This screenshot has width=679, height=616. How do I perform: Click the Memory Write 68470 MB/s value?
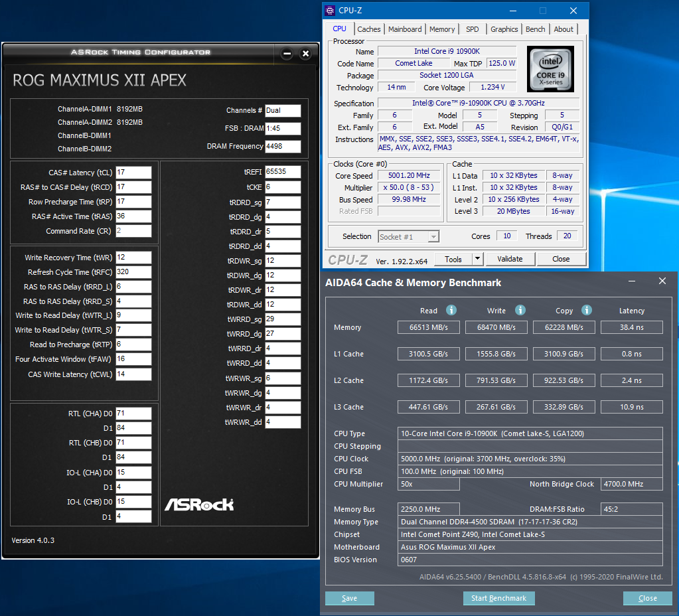pyautogui.click(x=496, y=327)
